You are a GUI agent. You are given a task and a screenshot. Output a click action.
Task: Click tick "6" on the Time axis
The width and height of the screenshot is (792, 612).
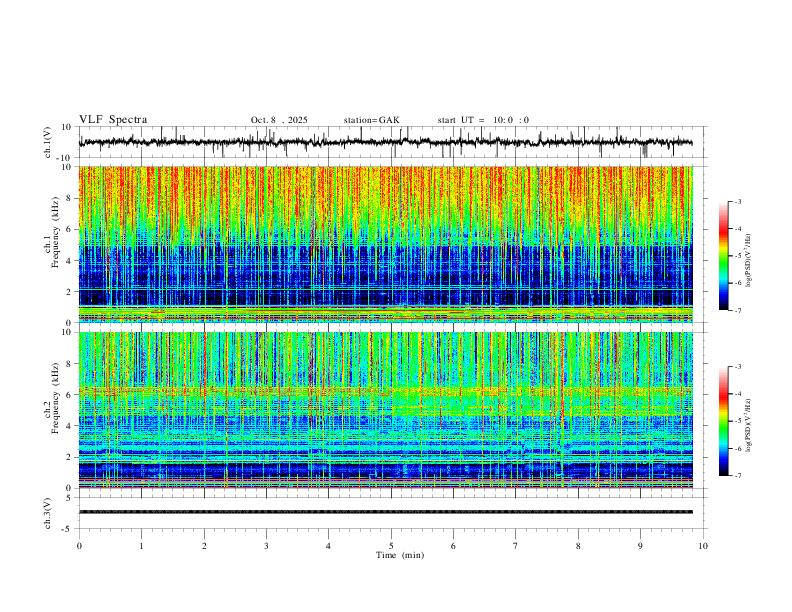click(453, 546)
